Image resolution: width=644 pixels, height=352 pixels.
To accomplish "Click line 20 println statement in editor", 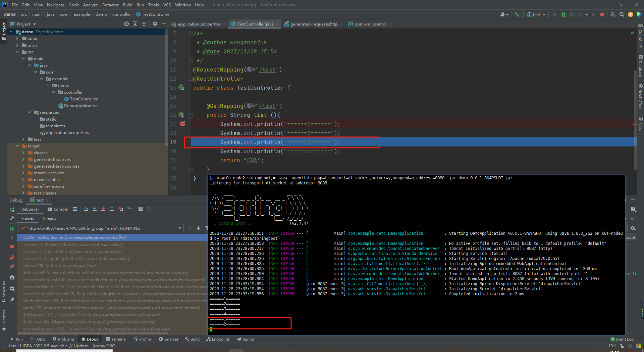I will pyautogui.click(x=280, y=151).
